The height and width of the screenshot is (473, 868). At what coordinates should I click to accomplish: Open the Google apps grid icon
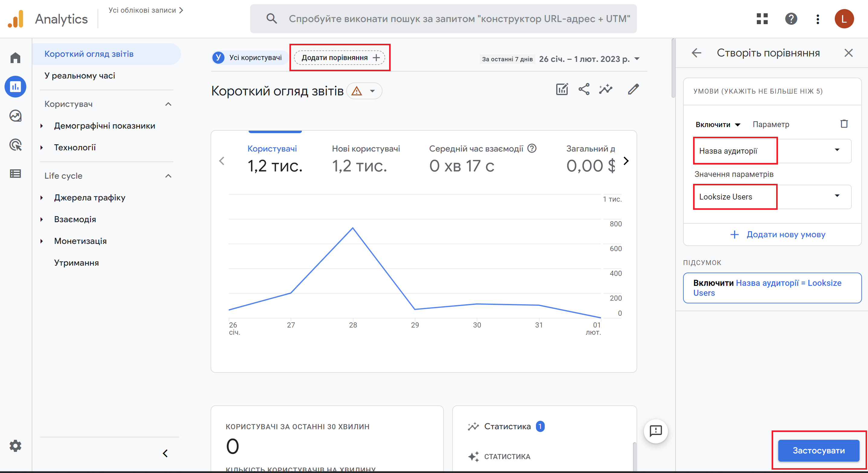pyautogui.click(x=762, y=19)
